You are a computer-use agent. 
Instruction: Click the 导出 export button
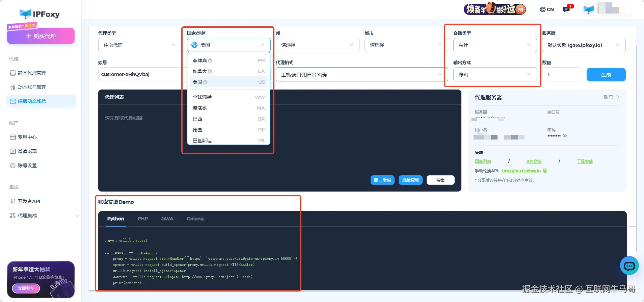point(440,180)
